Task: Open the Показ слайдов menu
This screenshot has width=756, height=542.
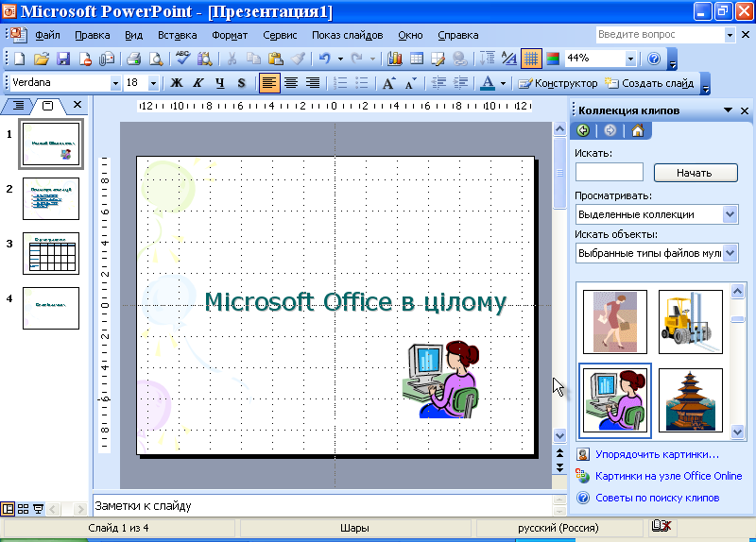Action: [347, 35]
